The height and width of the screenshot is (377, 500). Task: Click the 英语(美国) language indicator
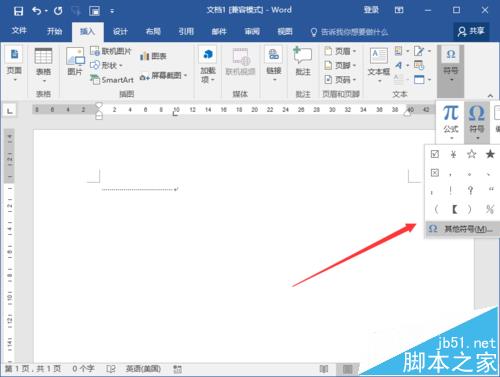(x=143, y=369)
